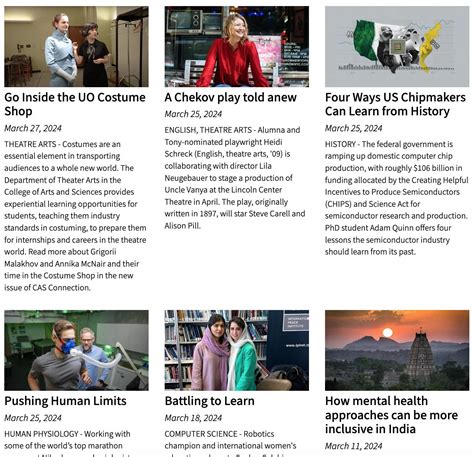Screen dimensions: 474x457
Task: Click the March 11, 2024 date
Action: point(354,446)
